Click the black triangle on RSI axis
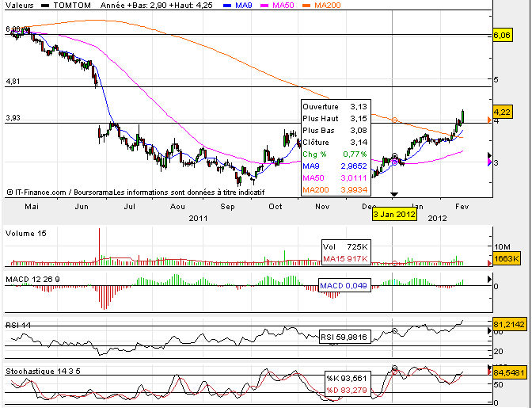Image resolution: width=532 pixels, height=408 pixels. [489, 330]
